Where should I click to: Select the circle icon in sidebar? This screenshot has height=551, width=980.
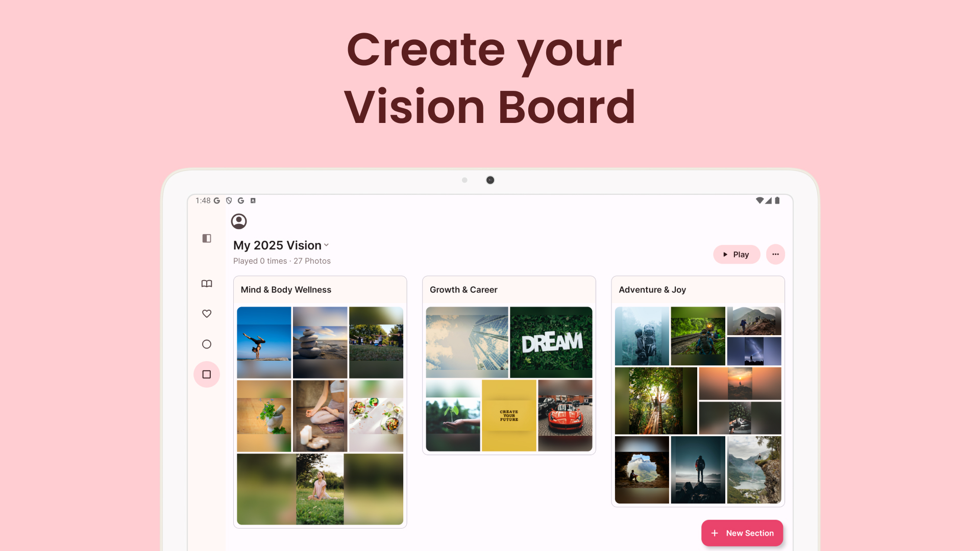tap(207, 344)
